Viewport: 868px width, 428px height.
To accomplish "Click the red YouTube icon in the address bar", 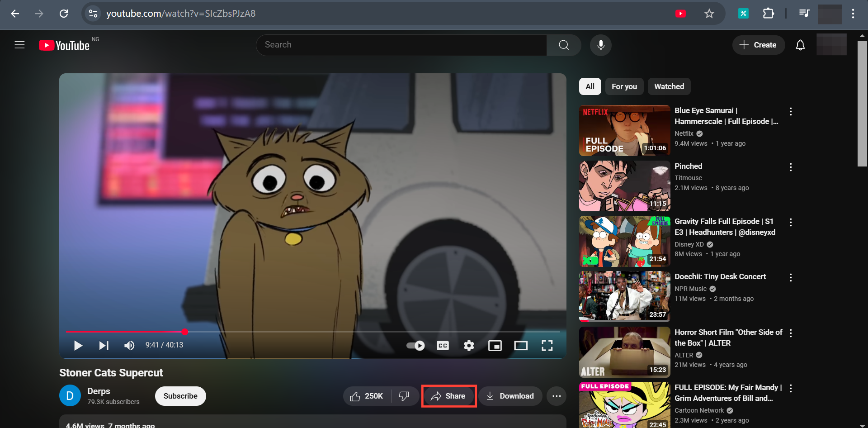I will [681, 14].
